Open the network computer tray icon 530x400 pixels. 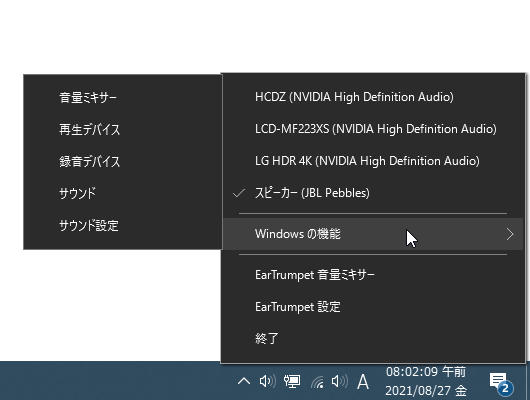[292, 381]
